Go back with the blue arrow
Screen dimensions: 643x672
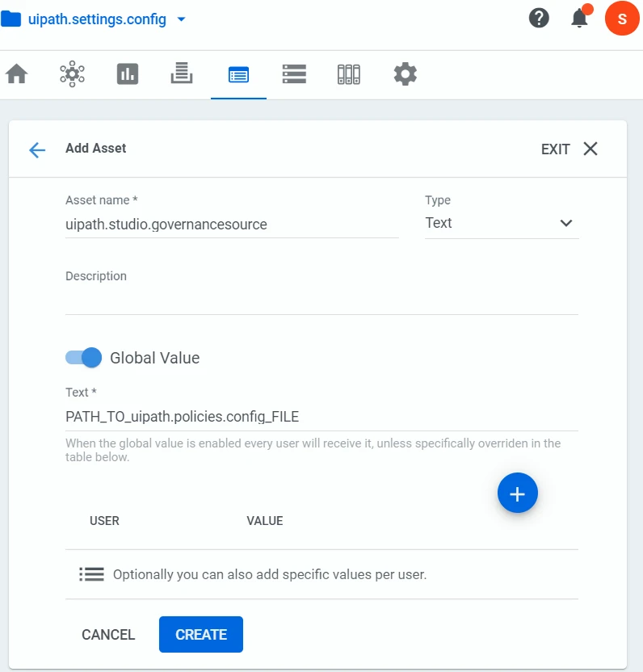37,150
